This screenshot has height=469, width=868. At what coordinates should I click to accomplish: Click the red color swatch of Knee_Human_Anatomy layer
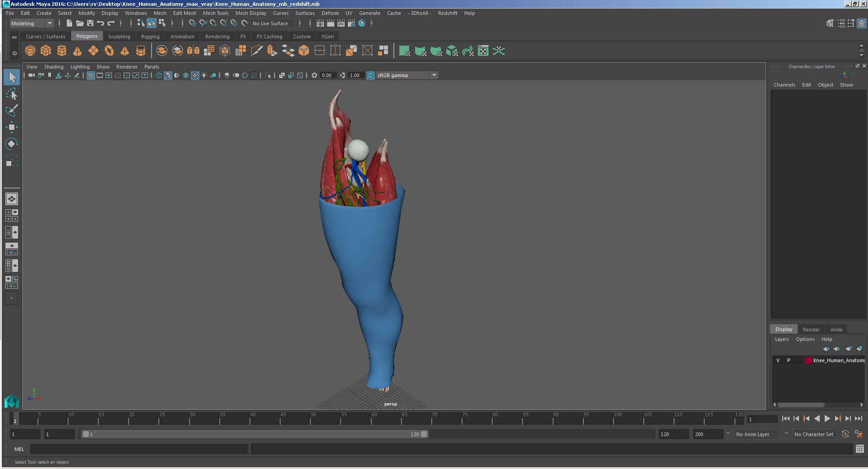point(808,360)
